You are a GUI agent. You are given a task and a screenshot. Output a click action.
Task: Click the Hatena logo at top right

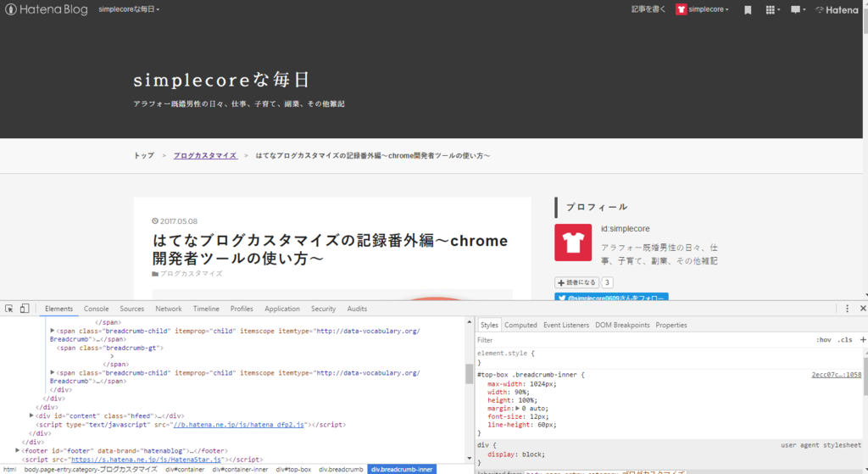tap(837, 10)
